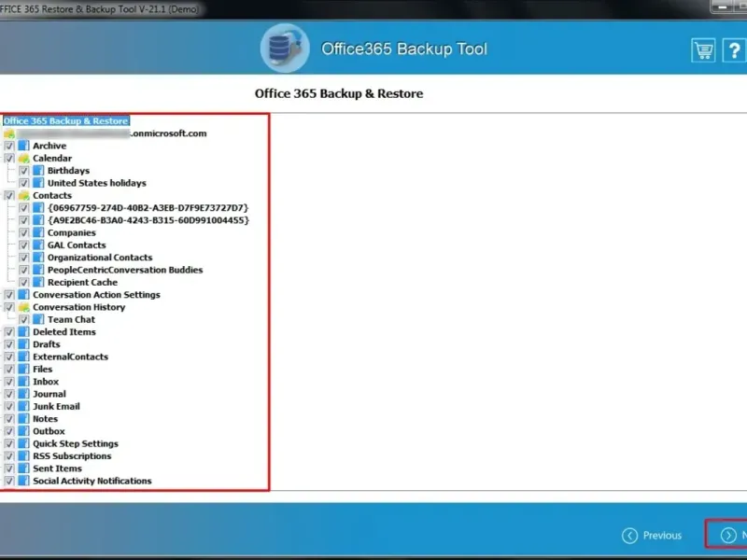Image resolution: width=747 pixels, height=560 pixels.
Task: Toggle the Journal checkbox
Action: [x=9, y=394]
